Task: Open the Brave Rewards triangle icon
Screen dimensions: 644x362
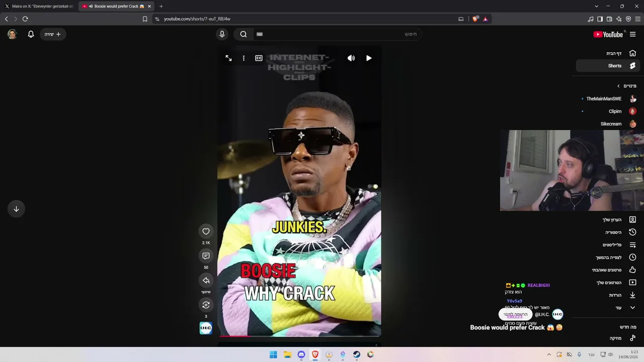Action: click(x=485, y=19)
